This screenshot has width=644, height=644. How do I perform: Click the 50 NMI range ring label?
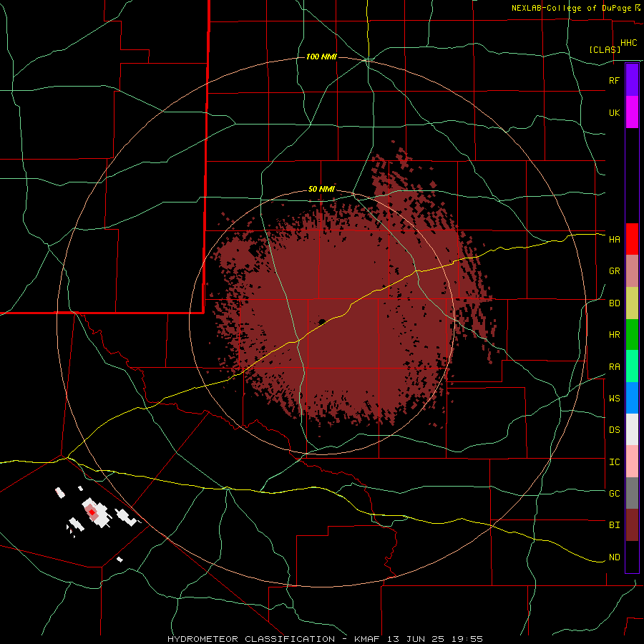pos(321,189)
